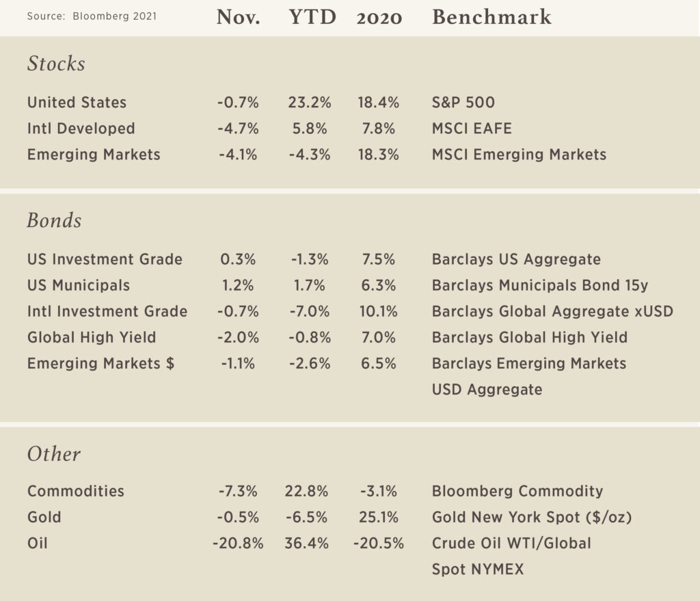Select the Bloomberg Commodity benchmark label

coord(517,491)
